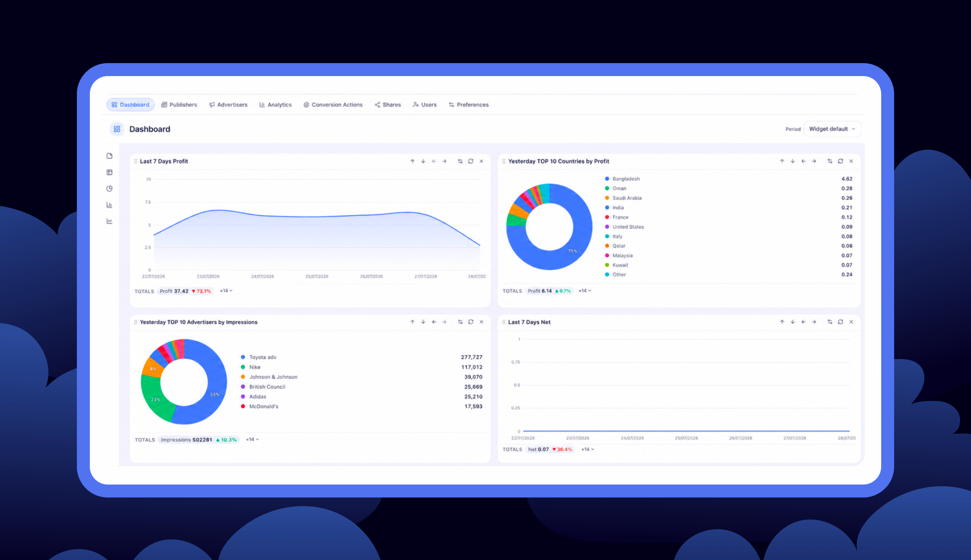Toggle Saudi Arabia in the countries legend
This screenshot has height=560, width=971.
(623, 198)
